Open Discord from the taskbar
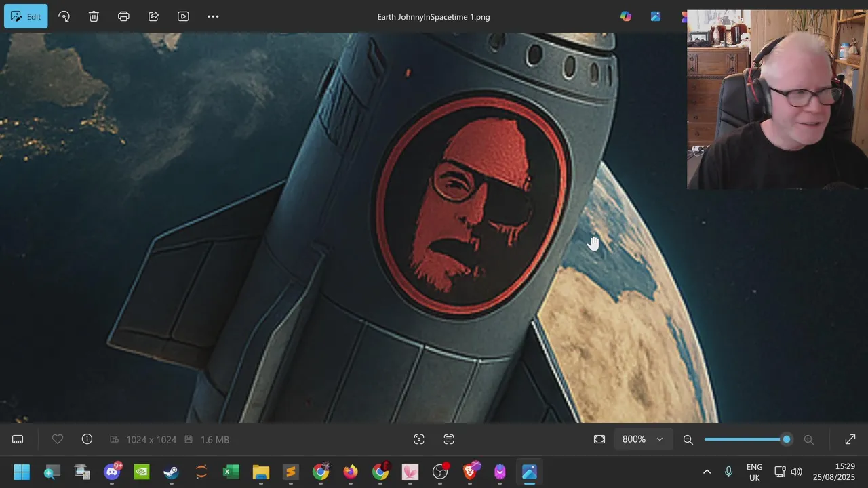 click(112, 472)
